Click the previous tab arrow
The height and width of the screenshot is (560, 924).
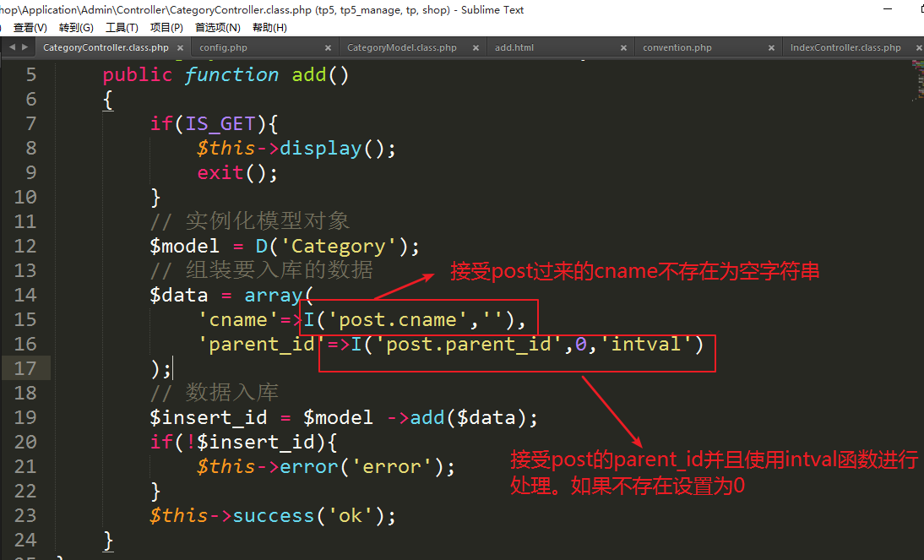(x=12, y=47)
